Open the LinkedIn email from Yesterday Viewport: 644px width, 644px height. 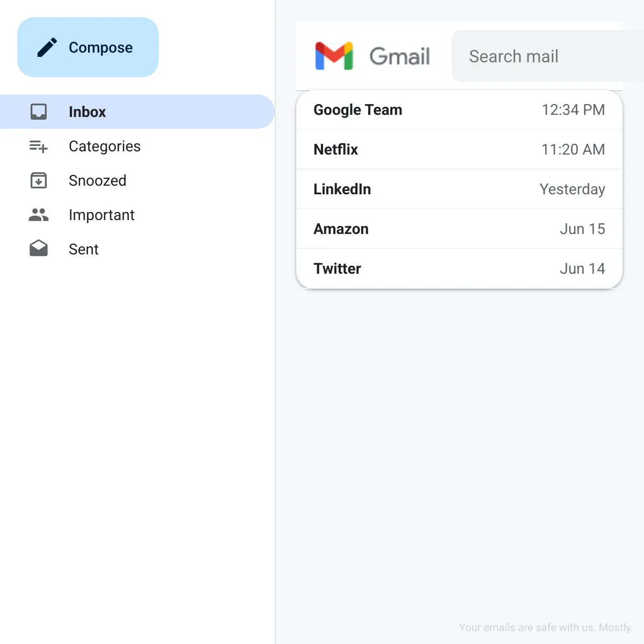coord(459,189)
